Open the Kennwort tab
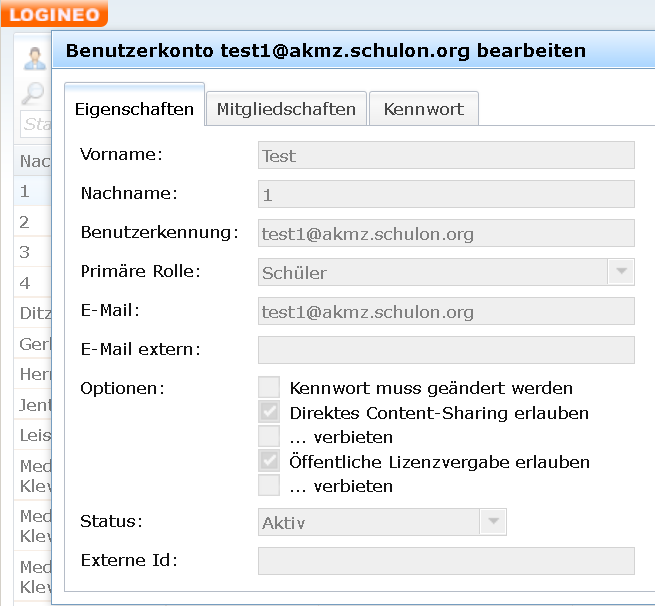 [x=423, y=109]
